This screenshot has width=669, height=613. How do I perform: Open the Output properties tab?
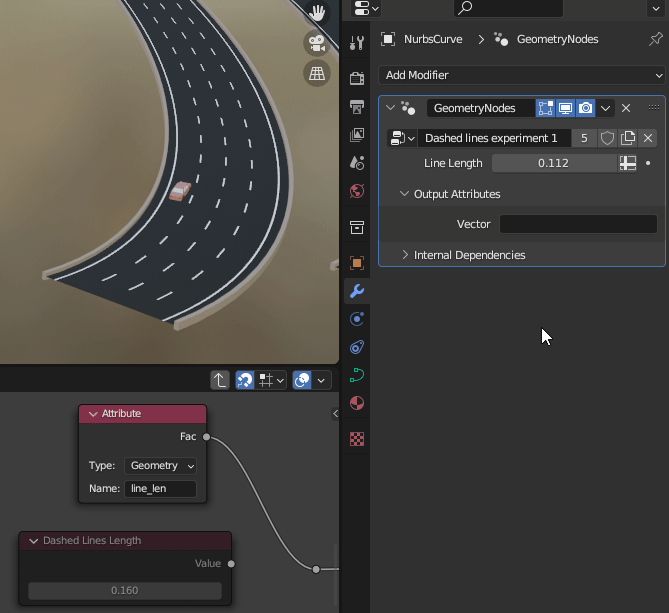(x=357, y=107)
